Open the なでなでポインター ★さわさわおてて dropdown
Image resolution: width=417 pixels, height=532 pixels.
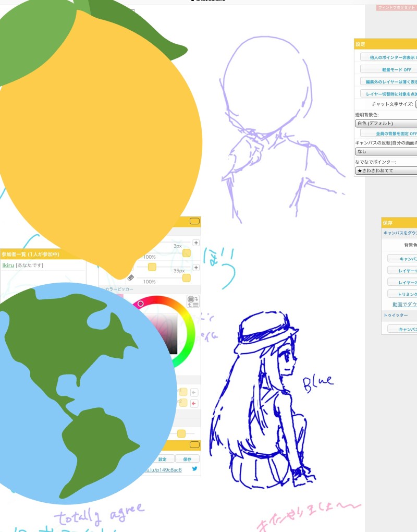coord(386,171)
